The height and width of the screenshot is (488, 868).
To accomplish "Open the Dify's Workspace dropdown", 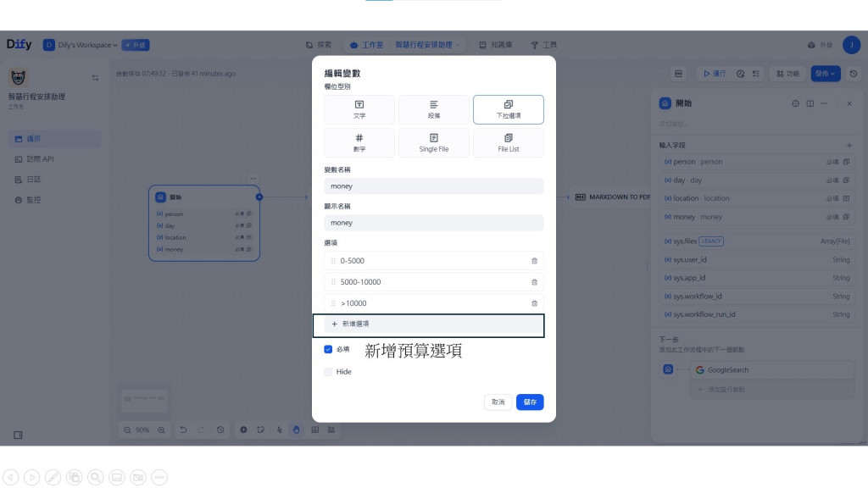I will 81,45.
